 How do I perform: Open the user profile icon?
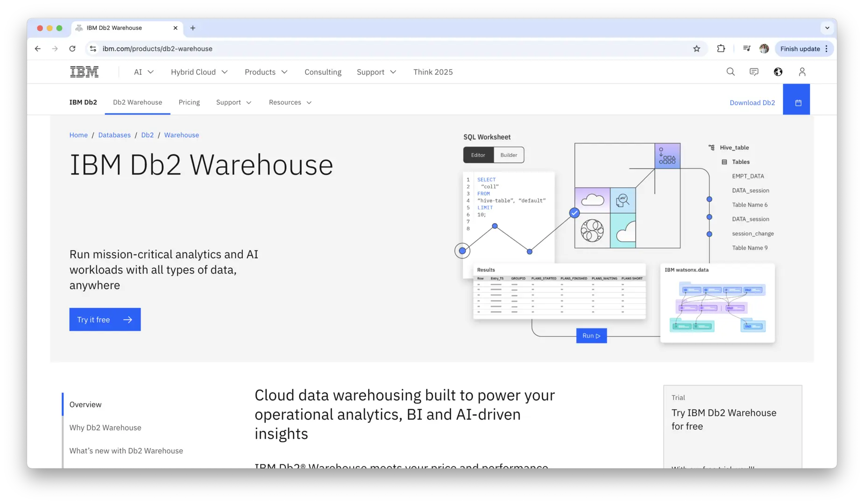[x=802, y=72]
